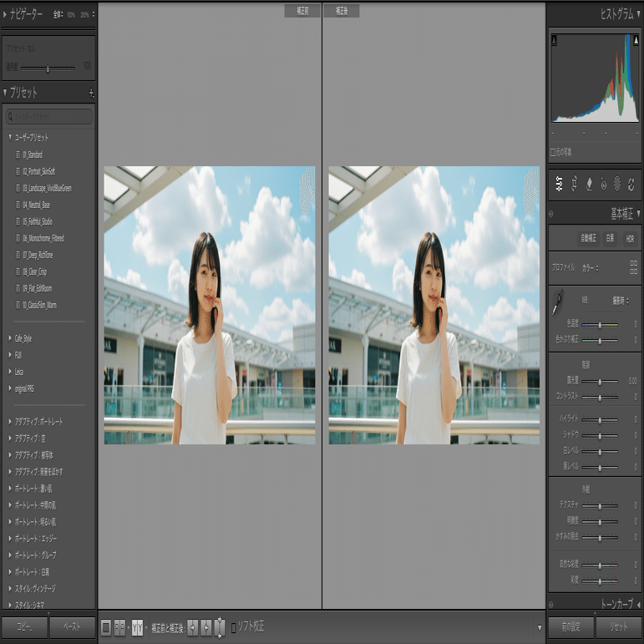Click the R|A reference view icon
The width and height of the screenshot is (644, 644).
(x=119, y=627)
